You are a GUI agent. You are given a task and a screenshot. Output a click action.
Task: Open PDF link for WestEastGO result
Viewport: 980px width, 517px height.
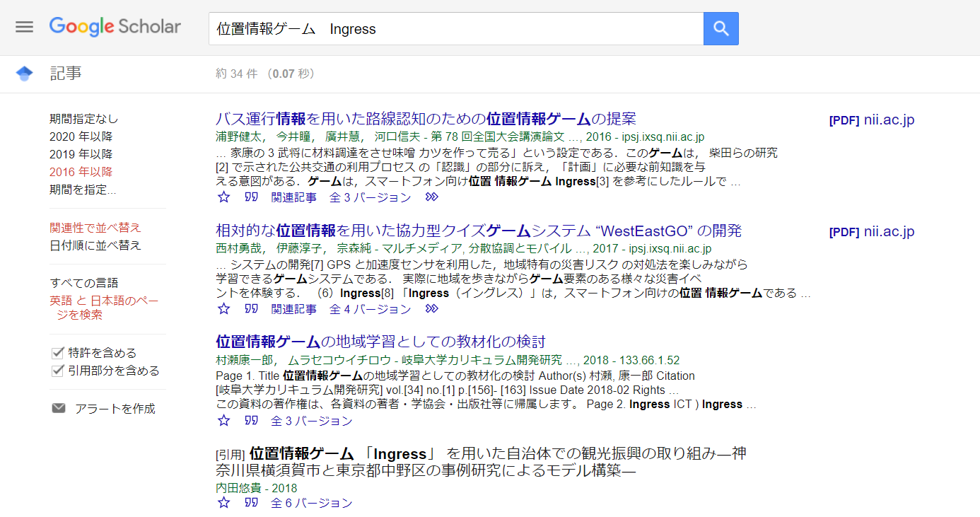872,232
